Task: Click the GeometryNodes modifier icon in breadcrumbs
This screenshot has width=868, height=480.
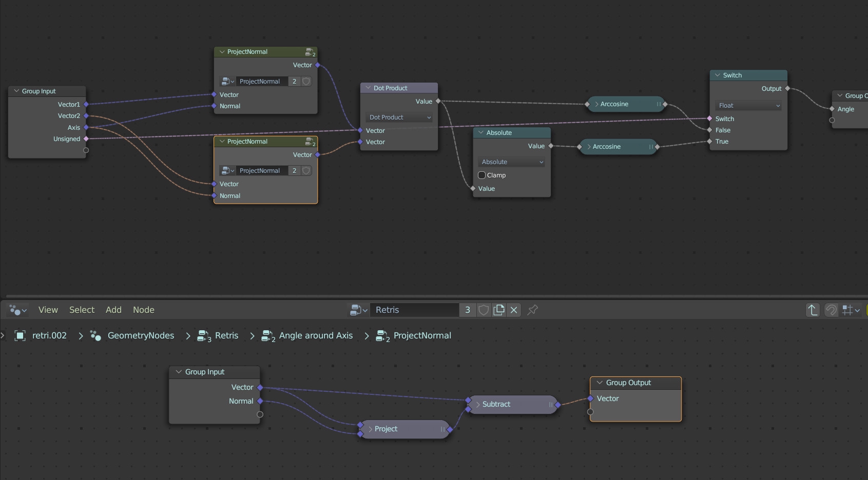Action: (x=95, y=336)
